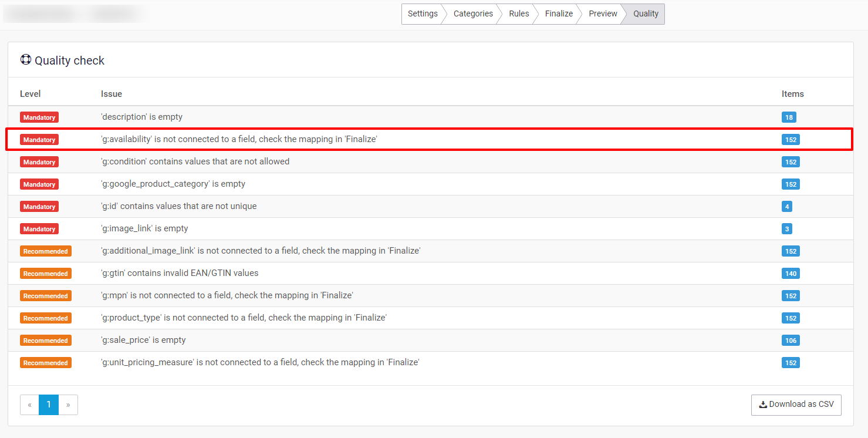Image resolution: width=868 pixels, height=438 pixels.
Task: Click the Quality check lifebuoy icon
Action: (25, 60)
